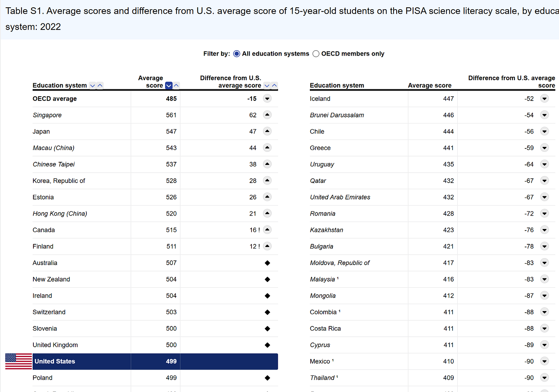
Task: Click the down arrow icon for Brunei Darussalam
Action: coord(544,115)
